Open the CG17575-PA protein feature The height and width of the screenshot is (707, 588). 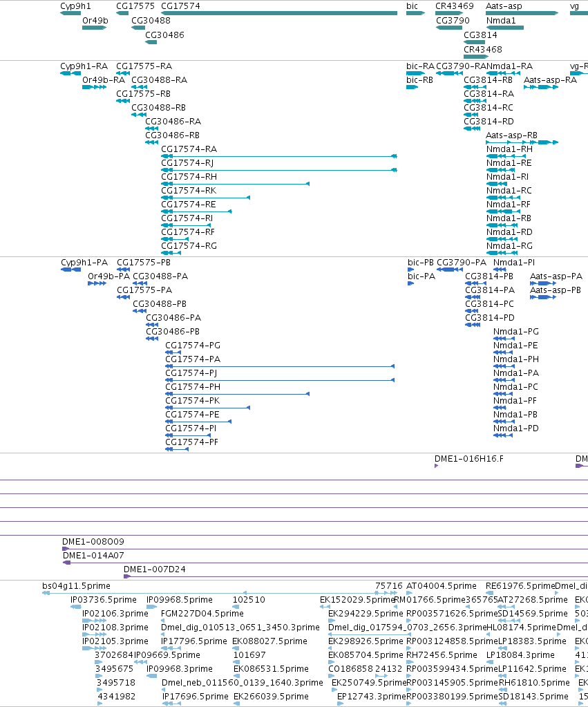coord(124,297)
